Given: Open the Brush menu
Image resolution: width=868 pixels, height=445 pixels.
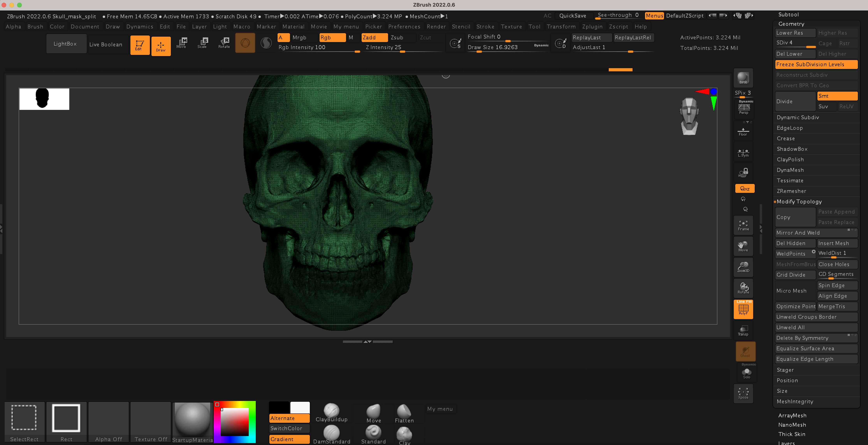Looking at the screenshot, I should click(x=35, y=26).
